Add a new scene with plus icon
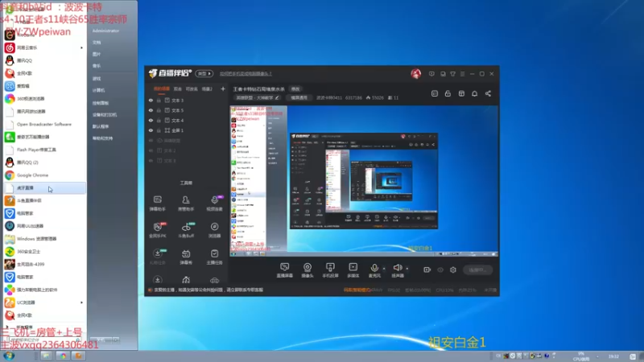The height and width of the screenshot is (362, 644). [223, 88]
